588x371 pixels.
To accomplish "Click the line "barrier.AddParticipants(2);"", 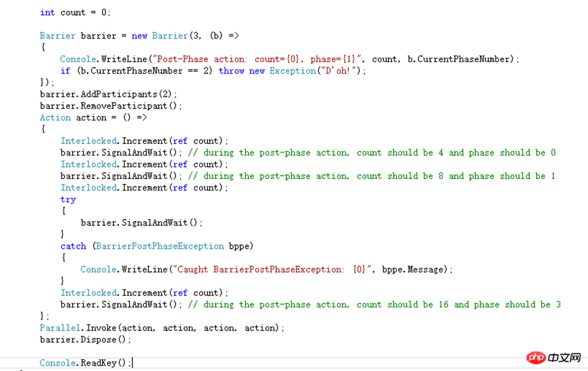I will point(109,94).
